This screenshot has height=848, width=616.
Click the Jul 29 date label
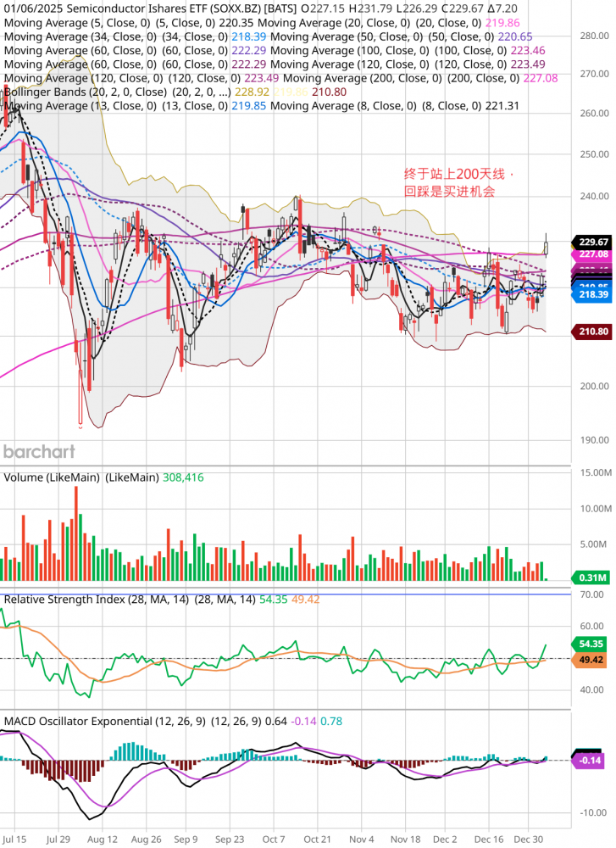(58, 840)
